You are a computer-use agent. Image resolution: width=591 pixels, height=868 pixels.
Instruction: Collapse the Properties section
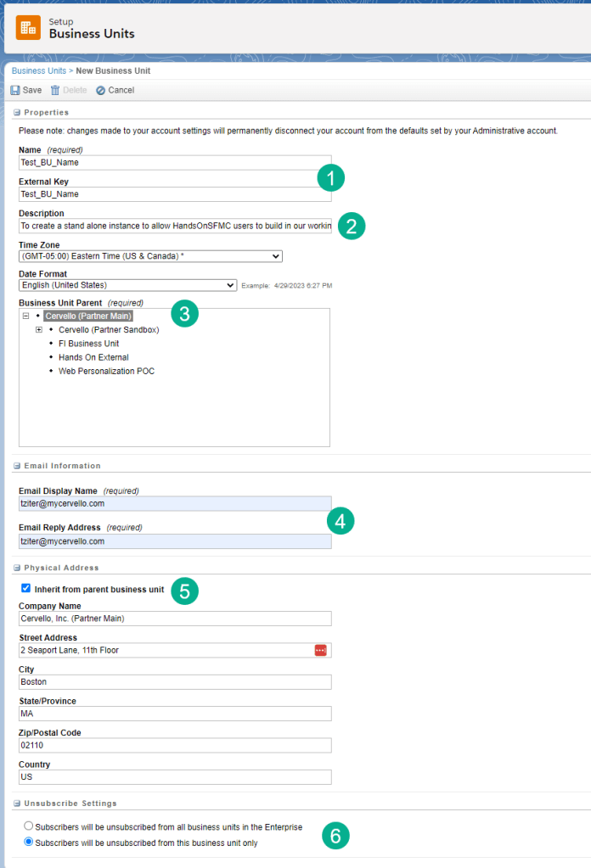(x=17, y=112)
